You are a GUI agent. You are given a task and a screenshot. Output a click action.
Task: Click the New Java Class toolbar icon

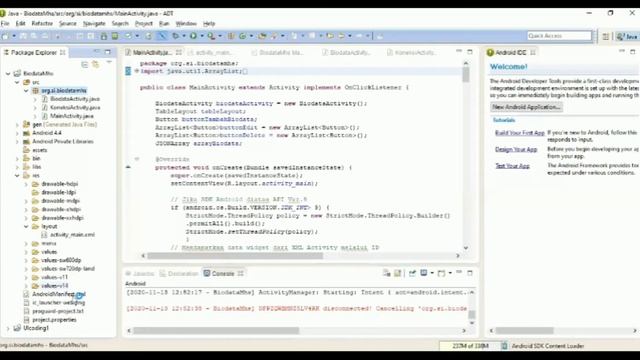coord(242,36)
